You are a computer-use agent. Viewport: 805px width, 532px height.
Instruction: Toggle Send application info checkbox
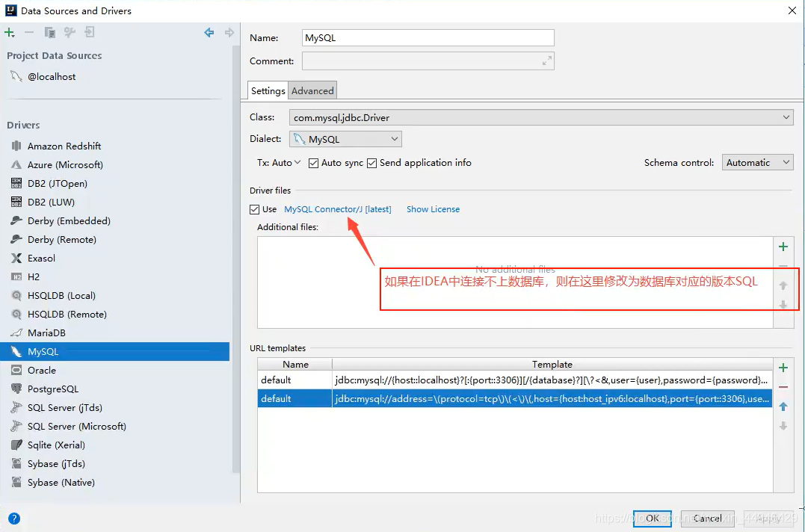click(371, 163)
